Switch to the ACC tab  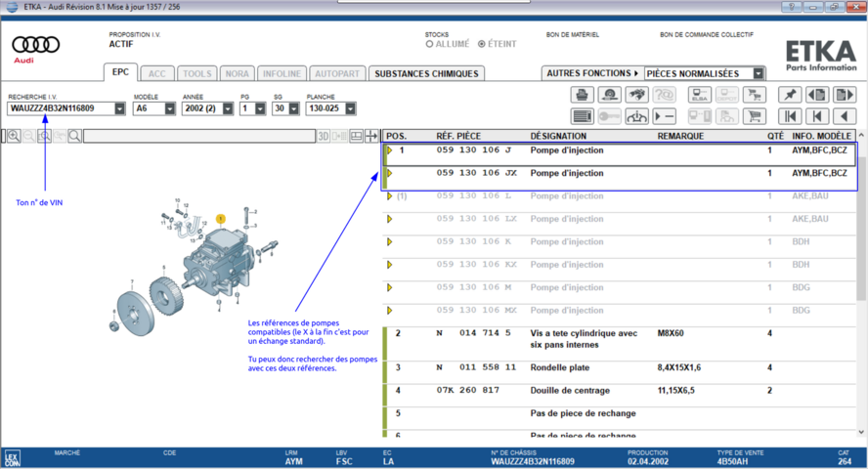[x=156, y=73]
